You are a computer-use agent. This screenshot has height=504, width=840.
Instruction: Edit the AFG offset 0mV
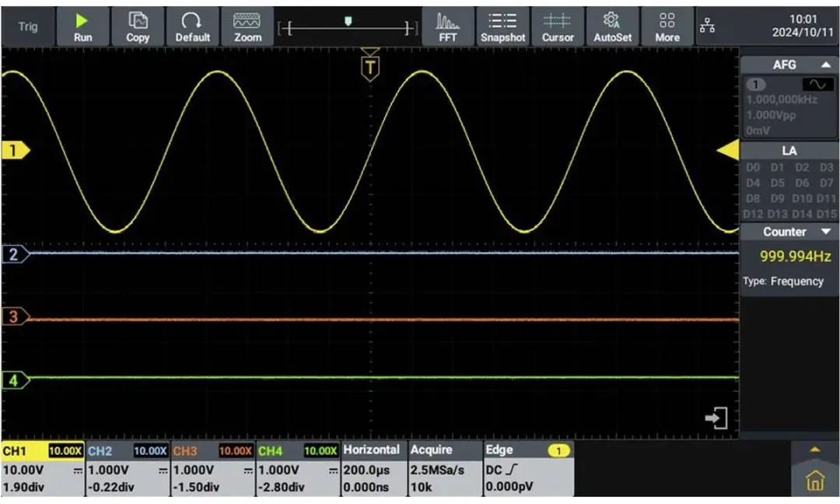tap(758, 131)
